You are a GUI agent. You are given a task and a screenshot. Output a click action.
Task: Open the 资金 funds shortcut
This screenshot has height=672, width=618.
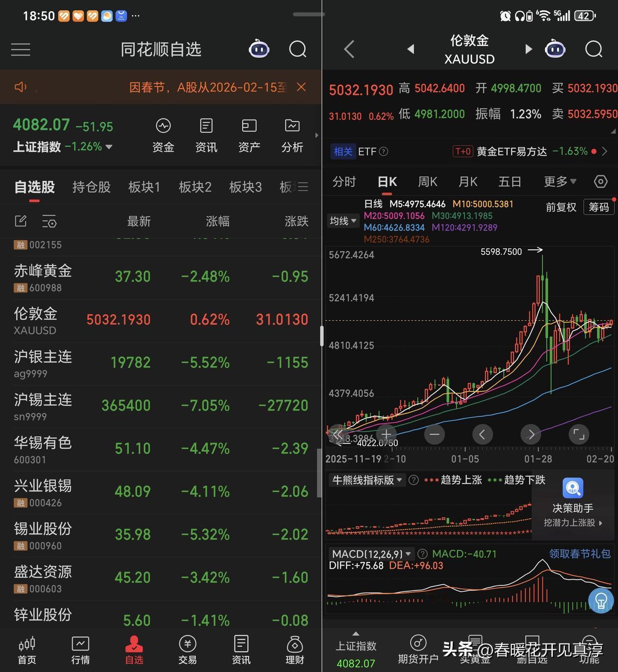coord(163,136)
